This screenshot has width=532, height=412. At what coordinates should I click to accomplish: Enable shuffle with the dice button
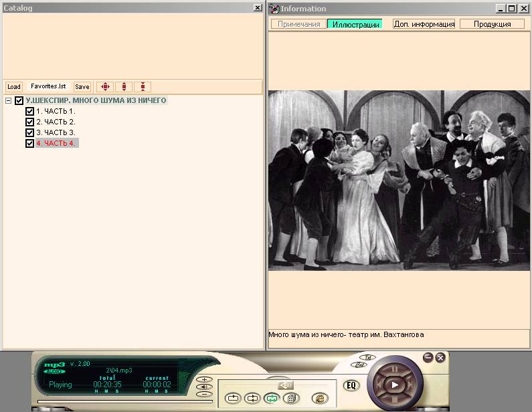(x=291, y=398)
